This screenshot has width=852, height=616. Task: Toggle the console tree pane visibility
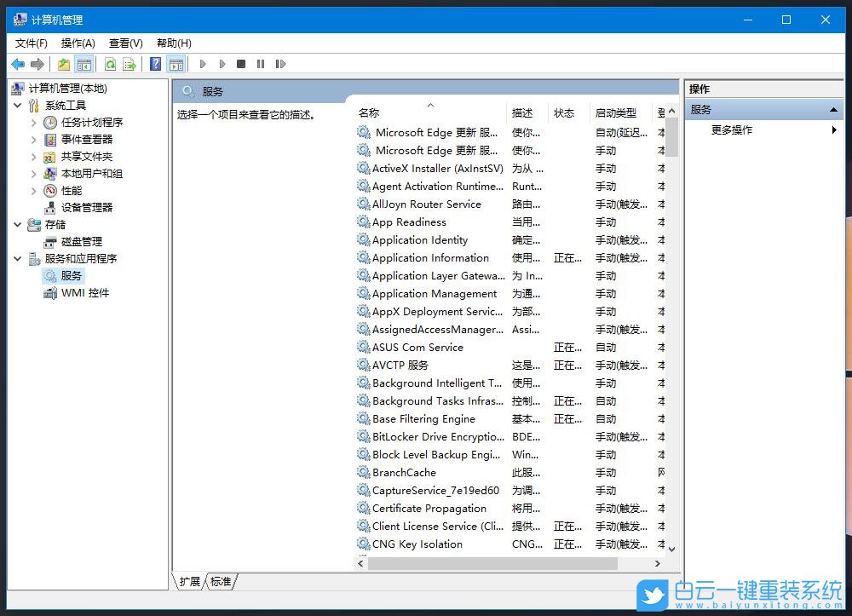[x=84, y=64]
